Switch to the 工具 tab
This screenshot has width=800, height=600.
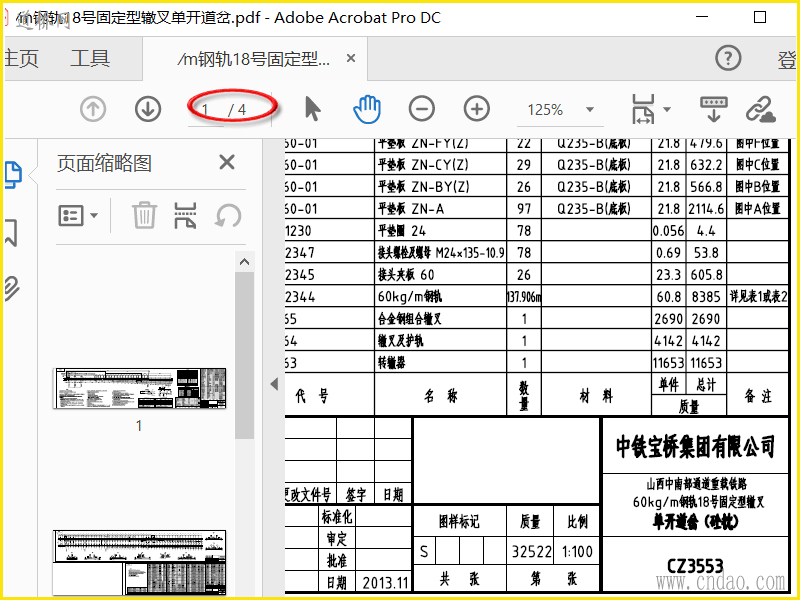coord(90,59)
